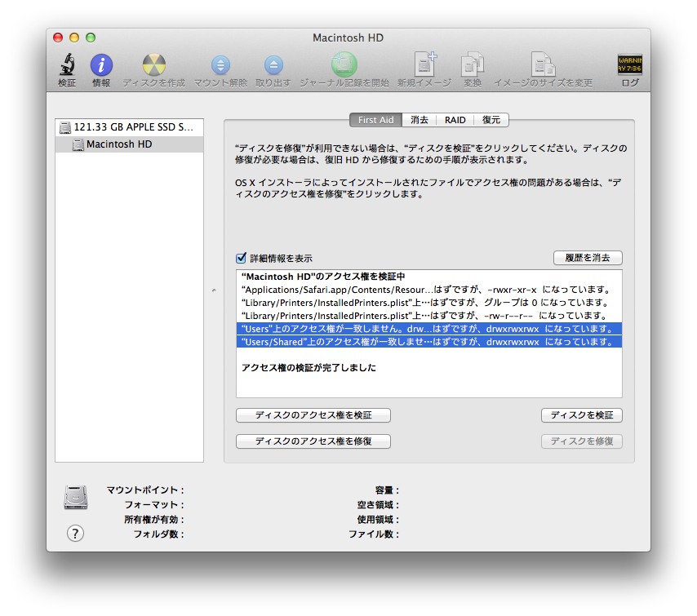The width and height of the screenshot is (697, 616).
Task: Zoom the window with green button
Action: [x=91, y=38]
